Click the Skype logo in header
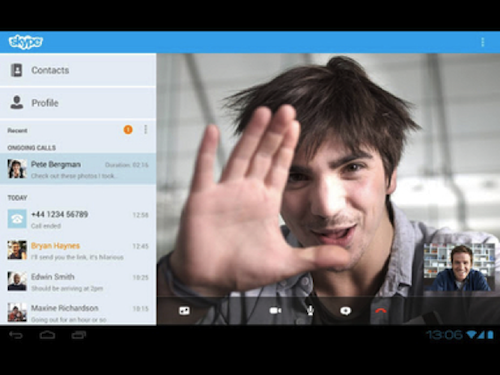Viewport: 500px width, 375px height. click(26, 42)
